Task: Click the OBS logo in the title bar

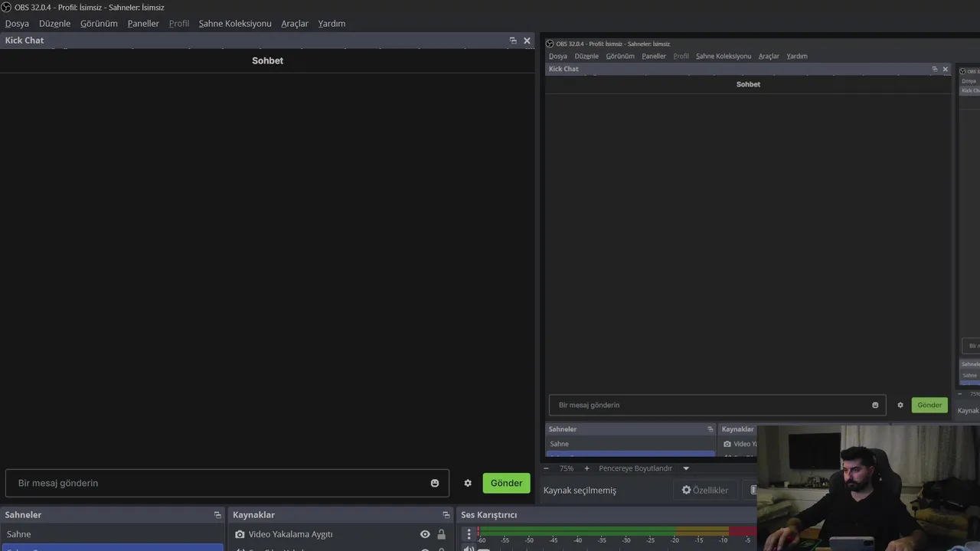Action: click(x=6, y=7)
